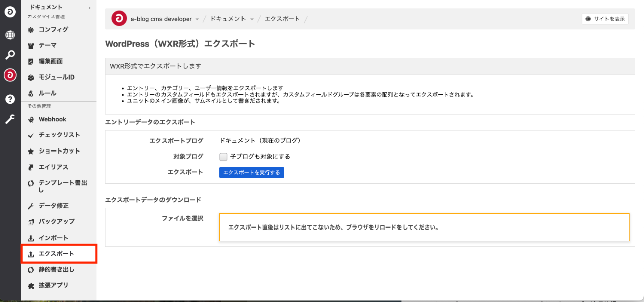Click サイトを表示 button
Screen dimensions: 644x302
click(x=605, y=19)
